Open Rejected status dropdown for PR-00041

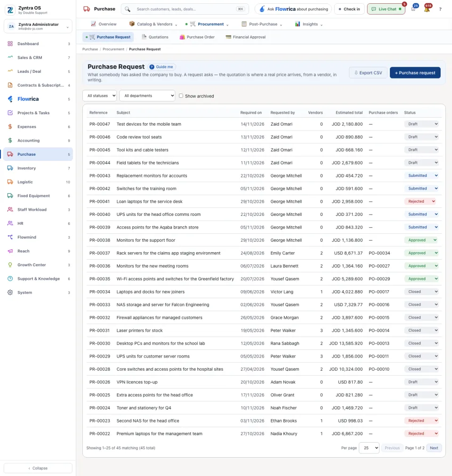tap(420, 201)
